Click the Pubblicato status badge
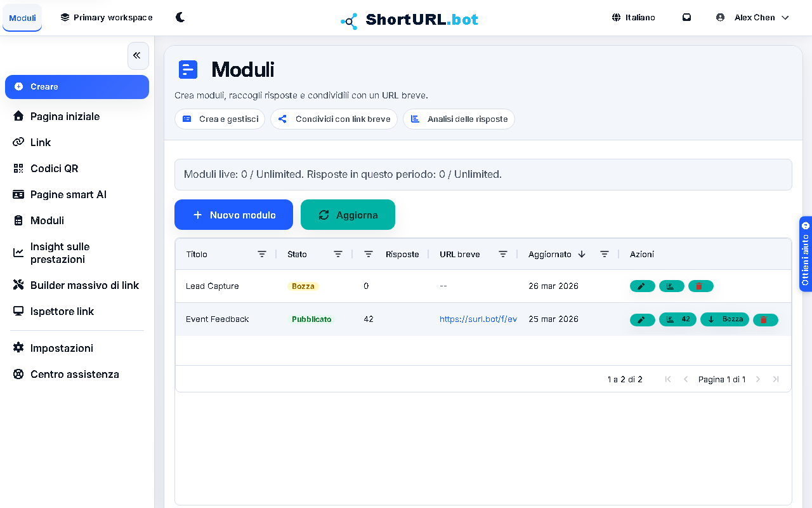Image resolution: width=812 pixels, height=508 pixels. coord(311,319)
